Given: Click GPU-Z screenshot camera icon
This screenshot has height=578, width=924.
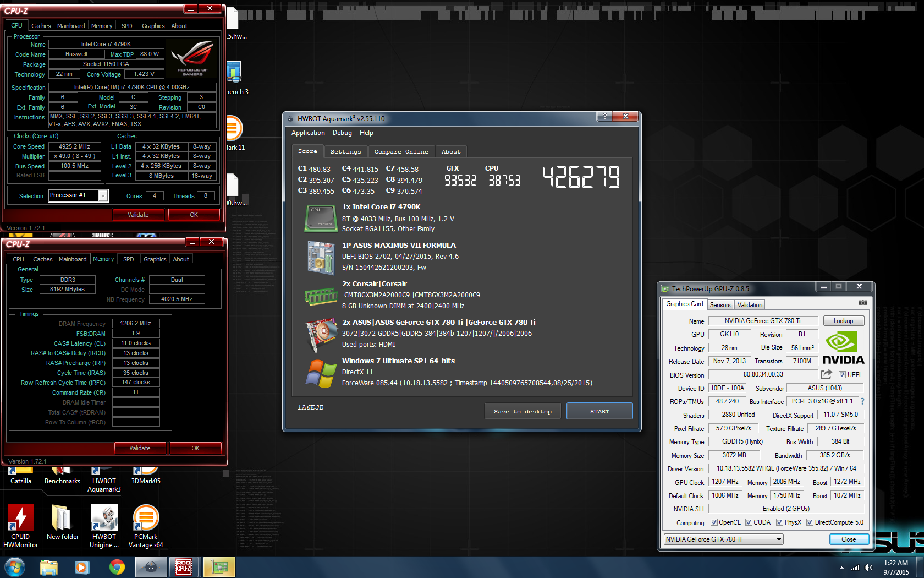Looking at the screenshot, I should click(863, 303).
